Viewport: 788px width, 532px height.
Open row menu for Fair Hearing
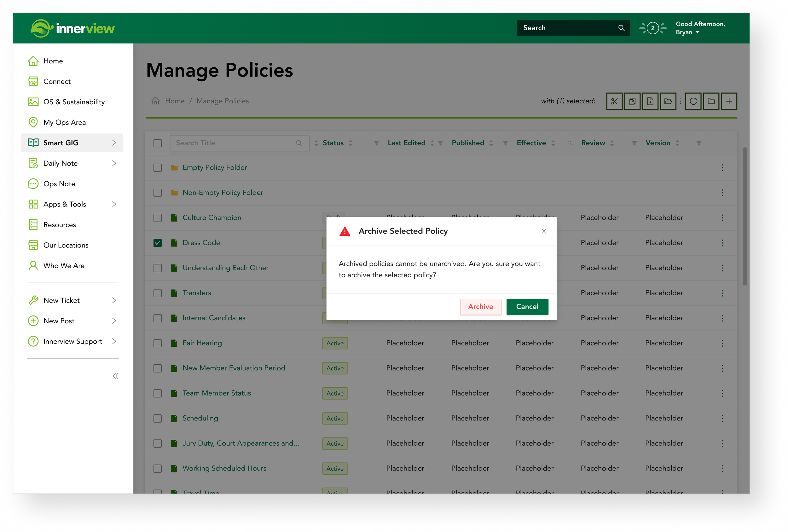(722, 343)
